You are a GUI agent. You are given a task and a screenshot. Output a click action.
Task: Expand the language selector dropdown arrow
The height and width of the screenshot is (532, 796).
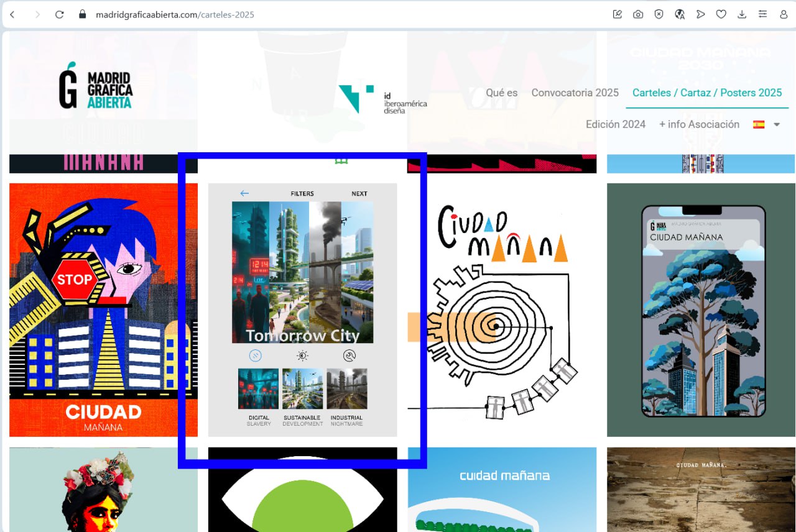pos(777,125)
